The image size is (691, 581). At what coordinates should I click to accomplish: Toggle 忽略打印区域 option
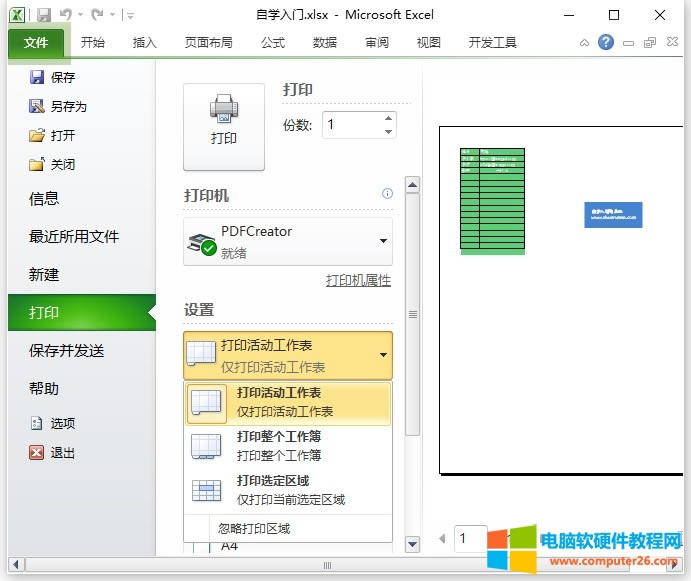pos(288,529)
